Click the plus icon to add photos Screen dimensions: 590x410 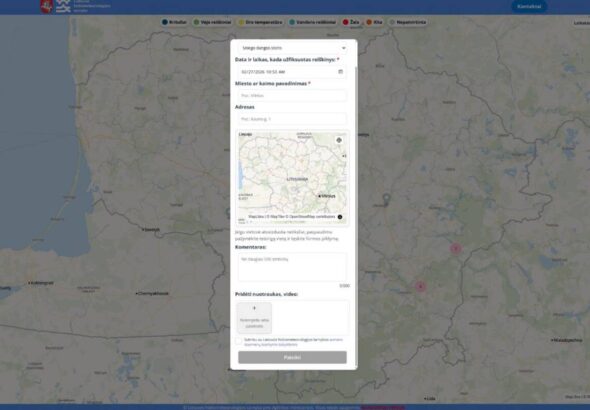(x=254, y=308)
